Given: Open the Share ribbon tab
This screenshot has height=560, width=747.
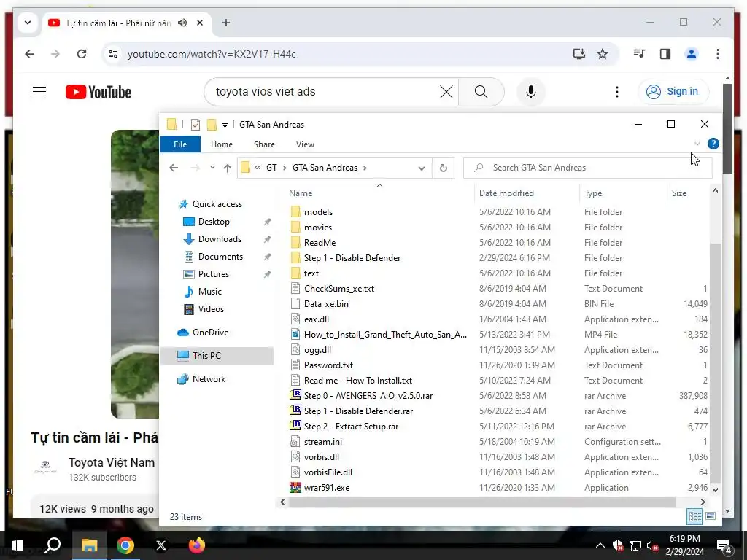Looking at the screenshot, I should tap(264, 144).
